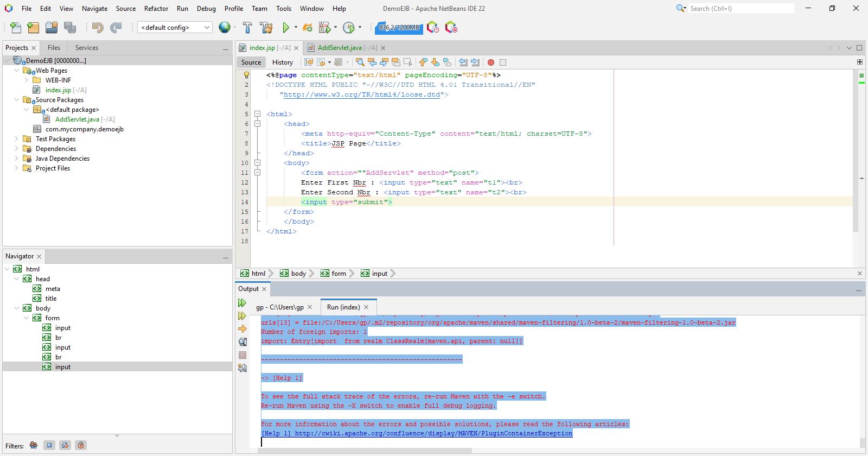Click the Undo toolbar icon
The image size is (868, 456).
click(98, 28)
